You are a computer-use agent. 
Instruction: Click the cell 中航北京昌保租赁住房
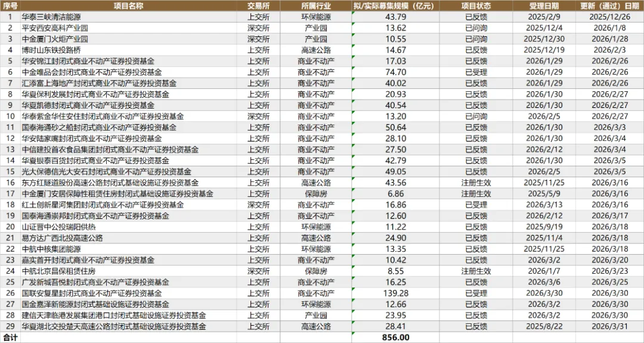click(x=129, y=271)
